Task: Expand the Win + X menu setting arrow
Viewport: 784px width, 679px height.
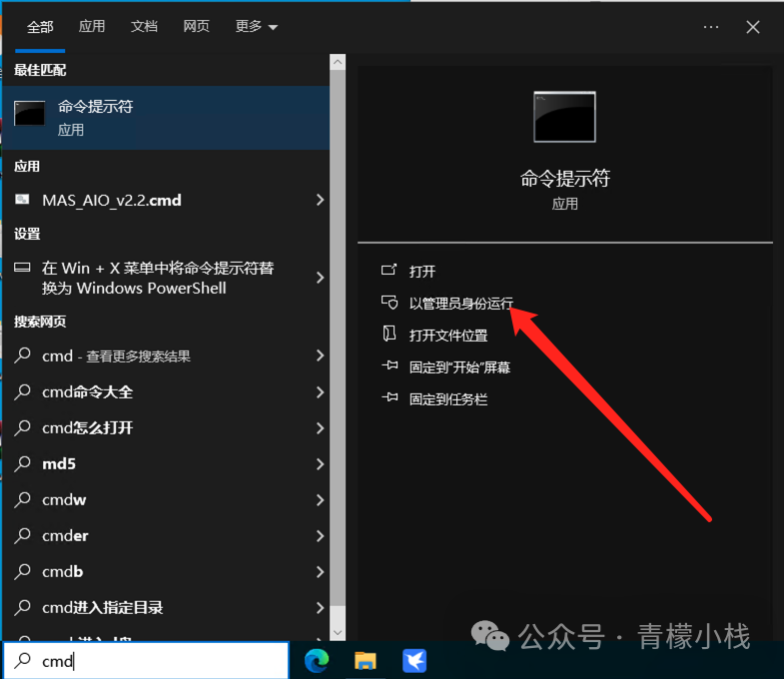Action: point(320,278)
